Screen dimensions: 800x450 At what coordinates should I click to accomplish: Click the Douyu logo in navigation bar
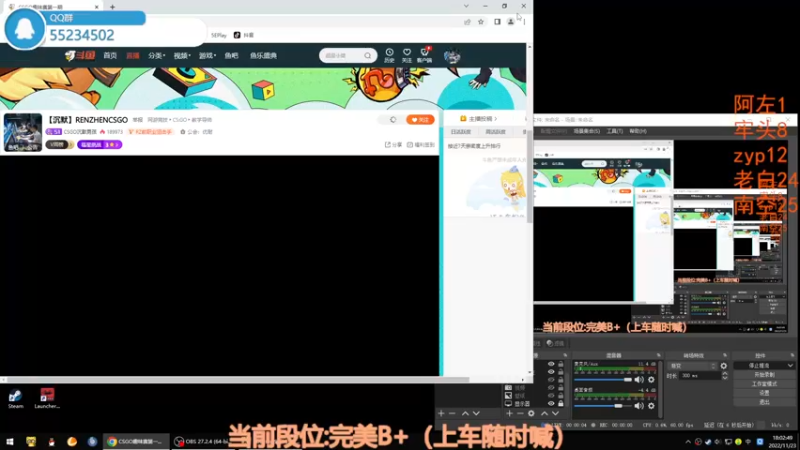click(x=80, y=55)
